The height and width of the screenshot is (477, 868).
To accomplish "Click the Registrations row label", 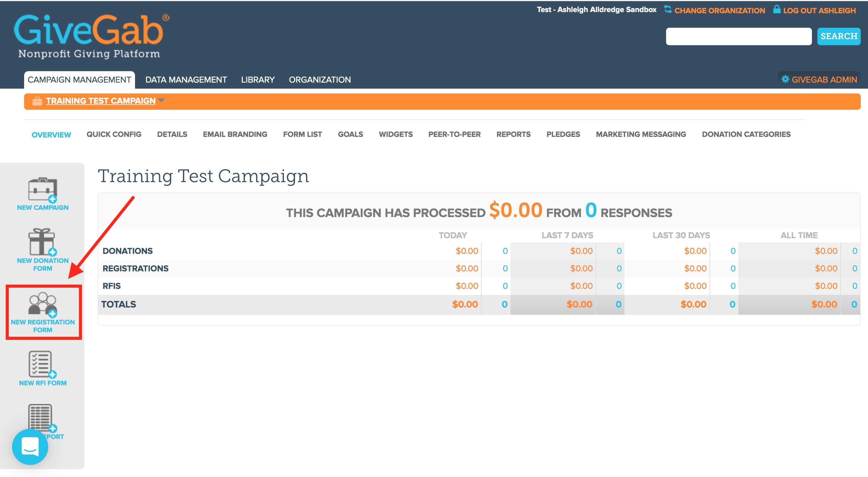I will pyautogui.click(x=135, y=269).
